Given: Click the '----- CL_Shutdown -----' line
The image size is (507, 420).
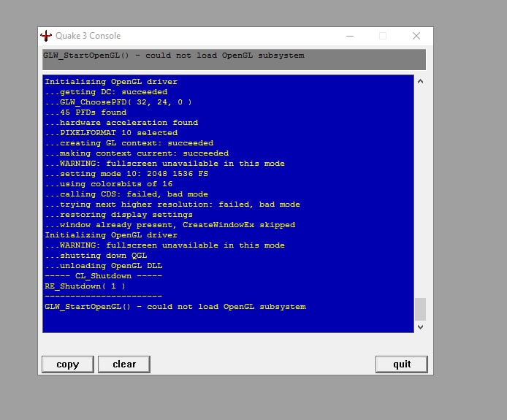Looking at the screenshot, I should click(104, 276).
